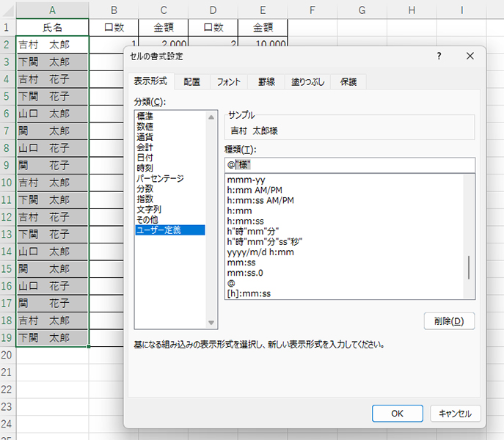Switch to the 配置 tab
The height and width of the screenshot is (440, 504).
(x=191, y=82)
